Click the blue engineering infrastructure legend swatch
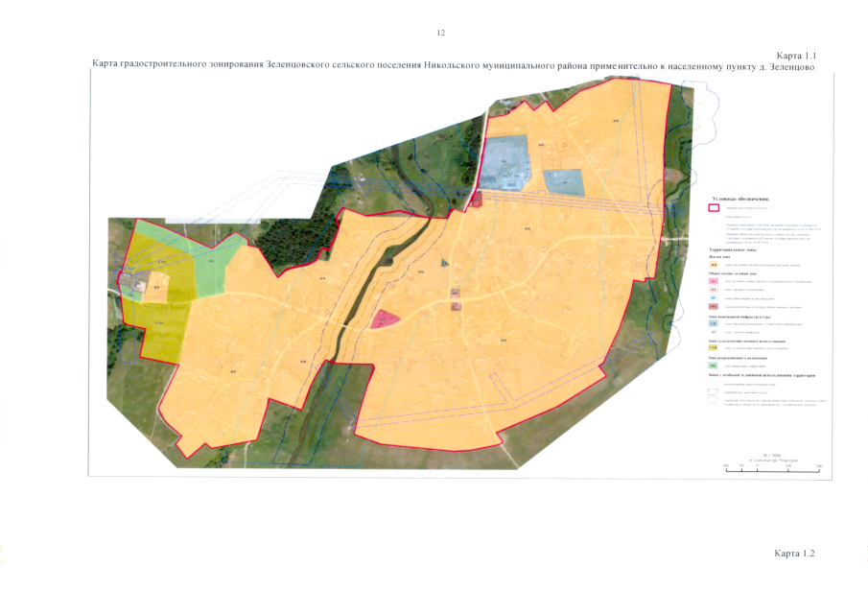 713,323
